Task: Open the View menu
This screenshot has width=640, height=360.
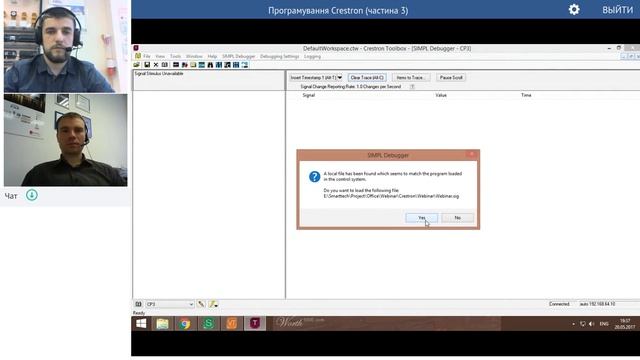Action: click(160, 56)
